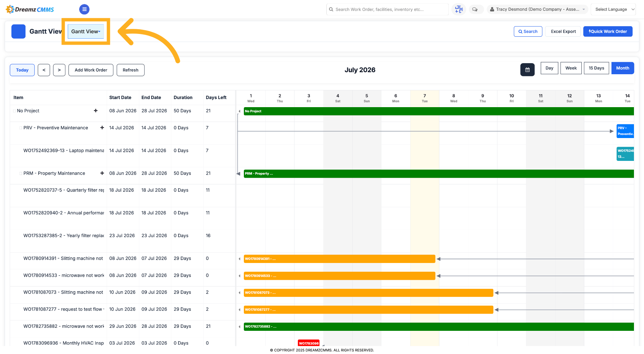644x354 pixels.
Task: Switch to Week view
Action: (x=571, y=68)
